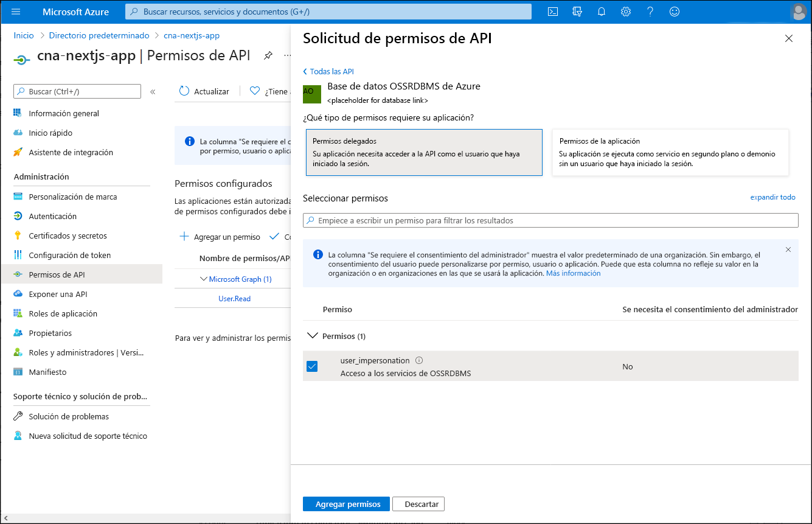812x524 pixels.
Task: Open the User.Read permission
Action: click(235, 299)
